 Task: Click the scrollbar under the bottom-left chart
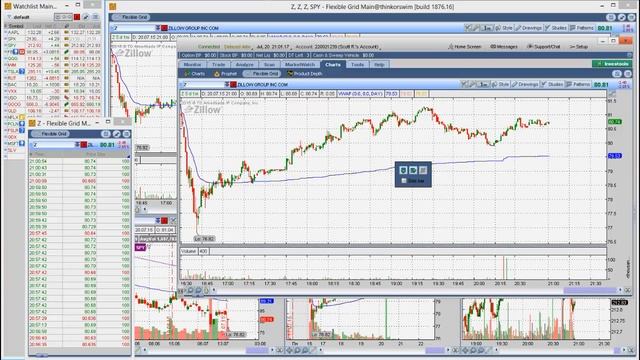[x=257, y=350]
